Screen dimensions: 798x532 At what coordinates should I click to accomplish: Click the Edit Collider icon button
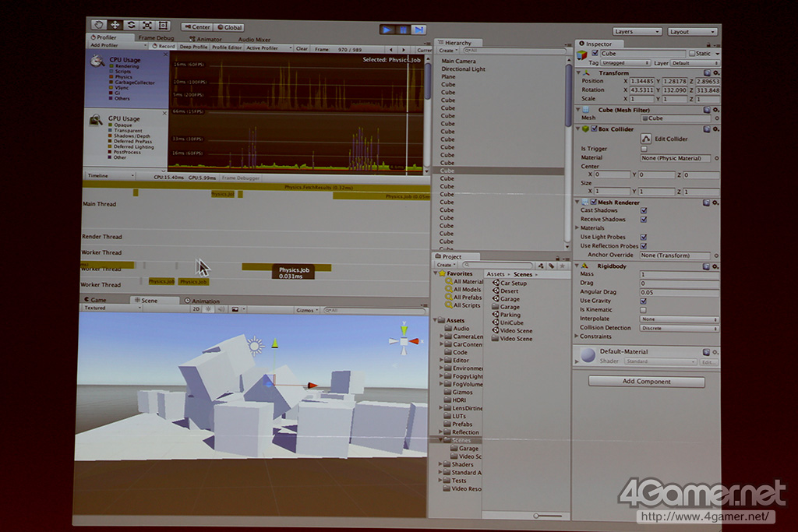646,139
